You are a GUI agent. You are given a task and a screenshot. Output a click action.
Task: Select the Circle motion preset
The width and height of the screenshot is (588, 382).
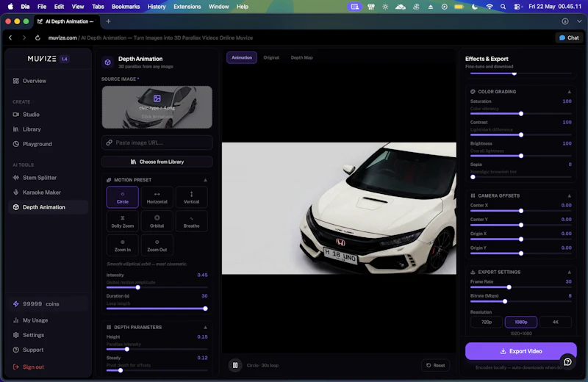point(123,197)
